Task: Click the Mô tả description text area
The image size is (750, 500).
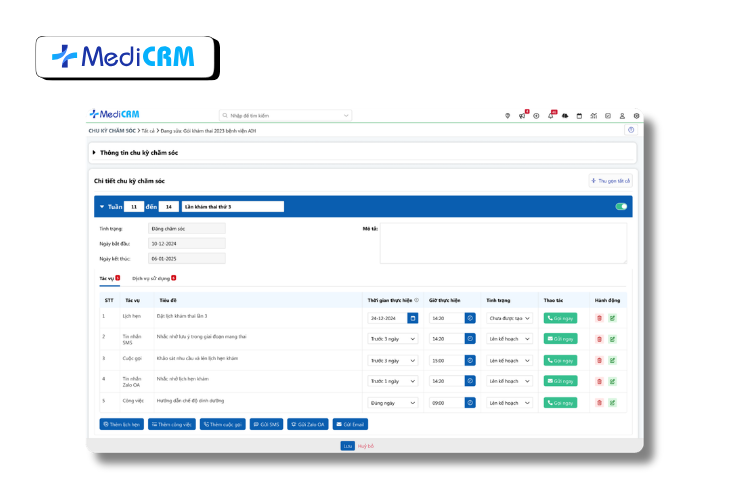Action: [x=503, y=243]
